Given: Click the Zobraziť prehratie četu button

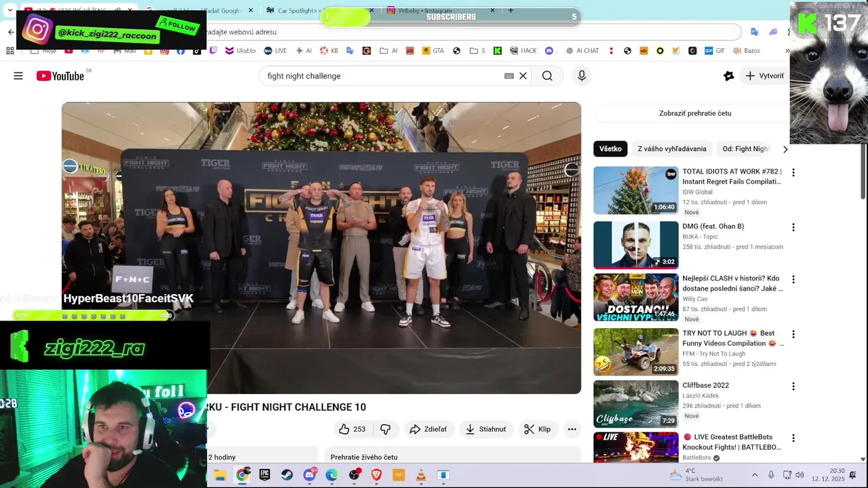Looking at the screenshot, I should [695, 113].
